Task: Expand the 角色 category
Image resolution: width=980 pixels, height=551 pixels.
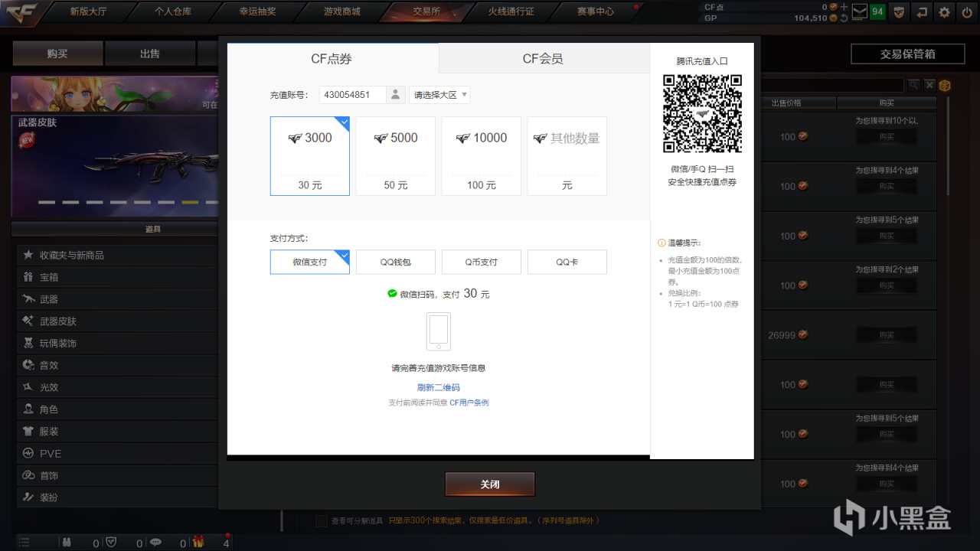Action: pyautogui.click(x=119, y=409)
